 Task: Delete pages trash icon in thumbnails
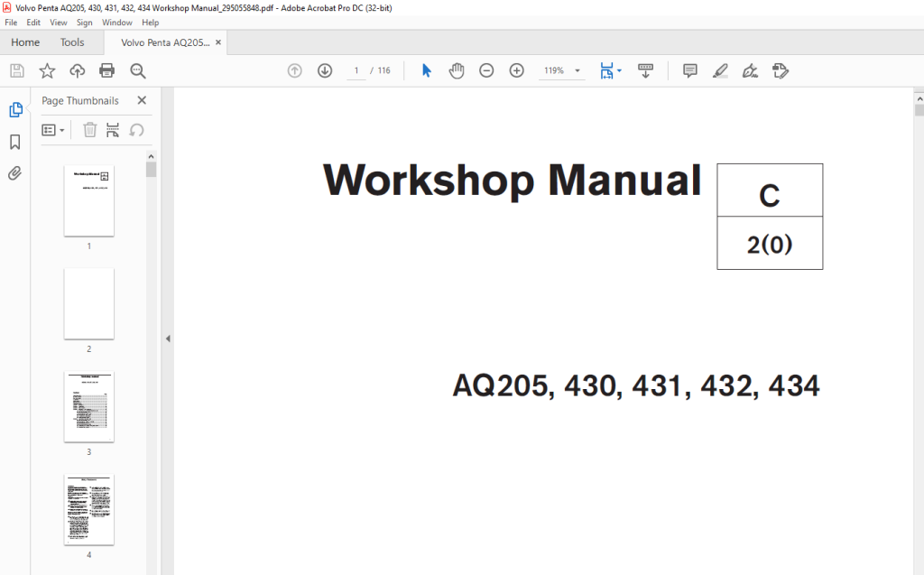[x=89, y=130]
